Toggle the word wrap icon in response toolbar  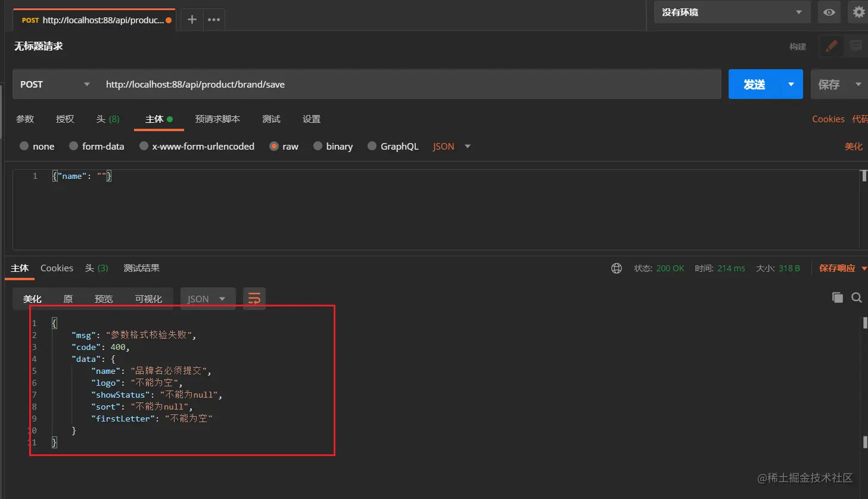(x=254, y=299)
